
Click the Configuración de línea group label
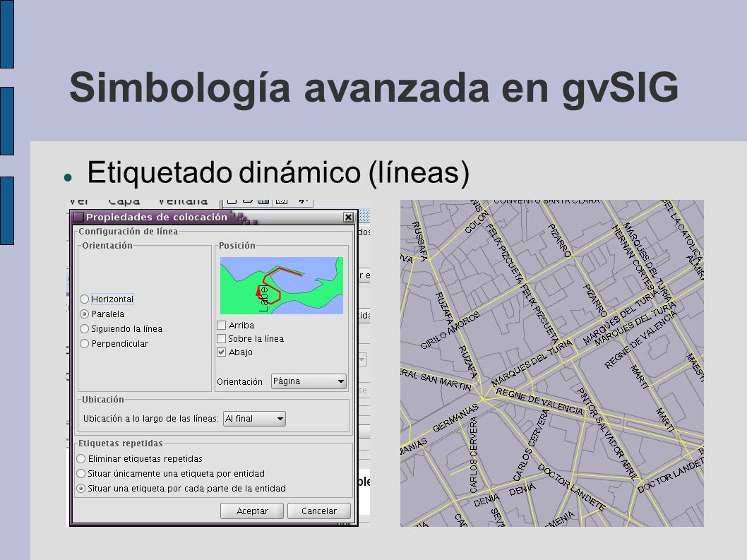click(x=129, y=231)
